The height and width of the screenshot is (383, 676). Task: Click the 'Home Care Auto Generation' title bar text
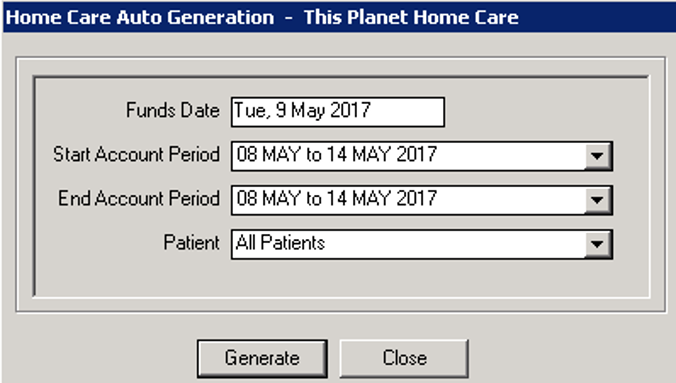[x=140, y=18]
